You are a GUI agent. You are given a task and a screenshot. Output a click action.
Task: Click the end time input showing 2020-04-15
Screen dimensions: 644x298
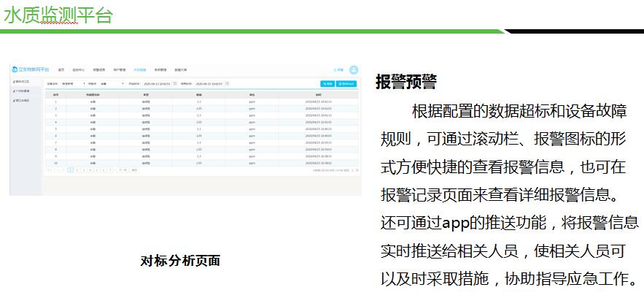pos(209,84)
